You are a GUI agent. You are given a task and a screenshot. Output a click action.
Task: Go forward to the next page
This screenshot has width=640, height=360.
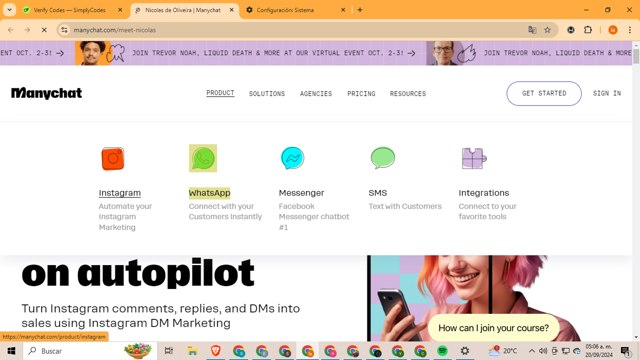coord(27,30)
